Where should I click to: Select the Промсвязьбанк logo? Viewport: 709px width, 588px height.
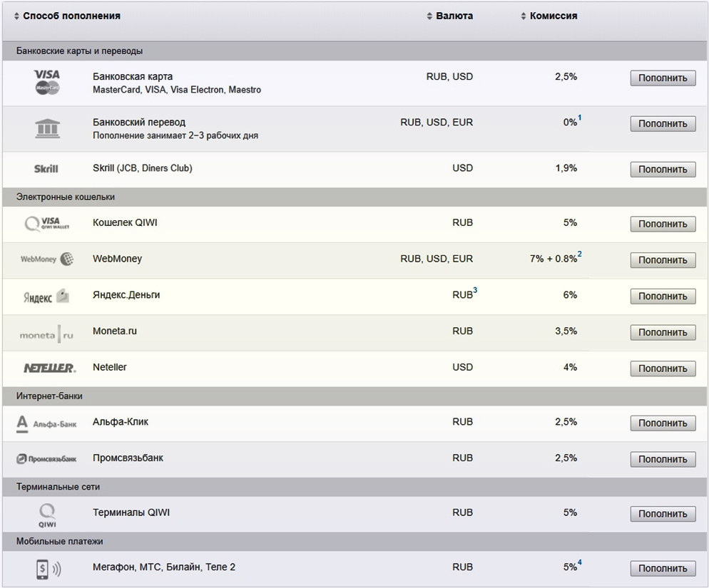[x=46, y=459]
